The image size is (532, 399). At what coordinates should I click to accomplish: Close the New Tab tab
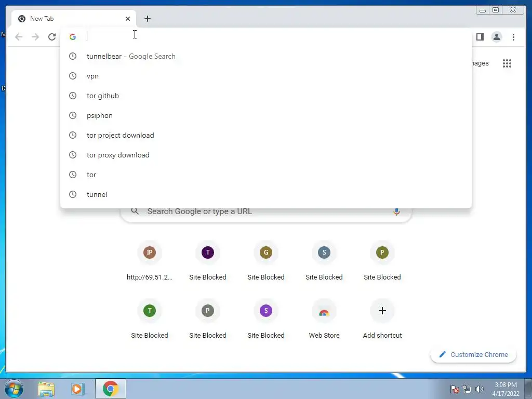point(128,19)
